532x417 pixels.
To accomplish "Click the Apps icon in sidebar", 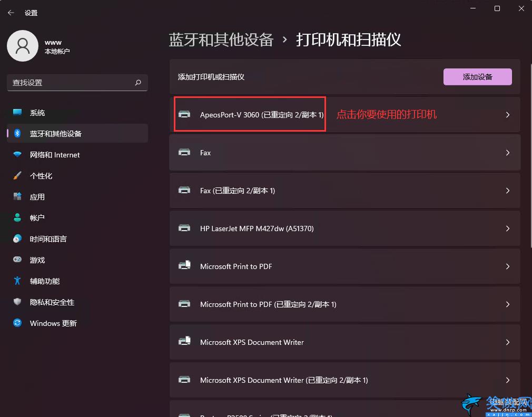I will pyautogui.click(x=17, y=196).
